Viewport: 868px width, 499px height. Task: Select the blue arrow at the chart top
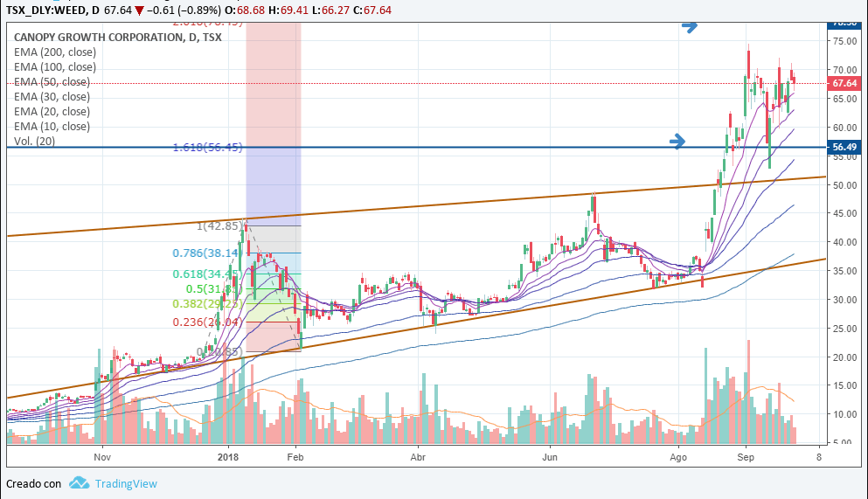690,26
